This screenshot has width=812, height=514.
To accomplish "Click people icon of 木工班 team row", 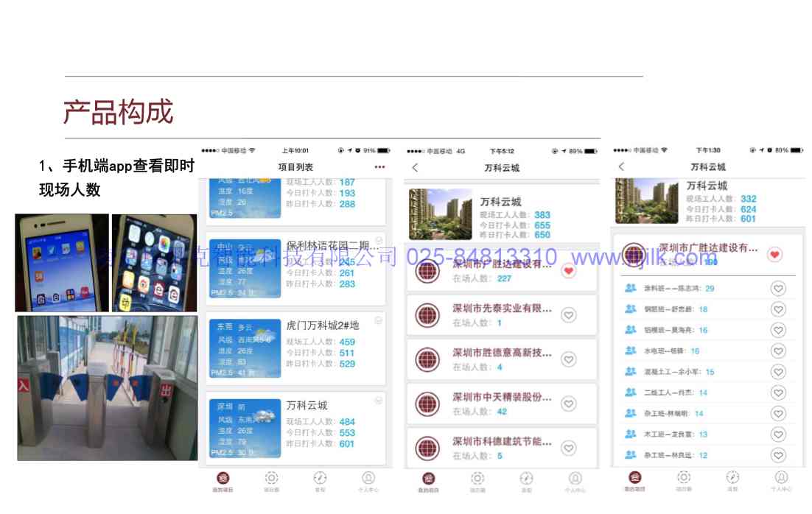I will pos(630,434).
